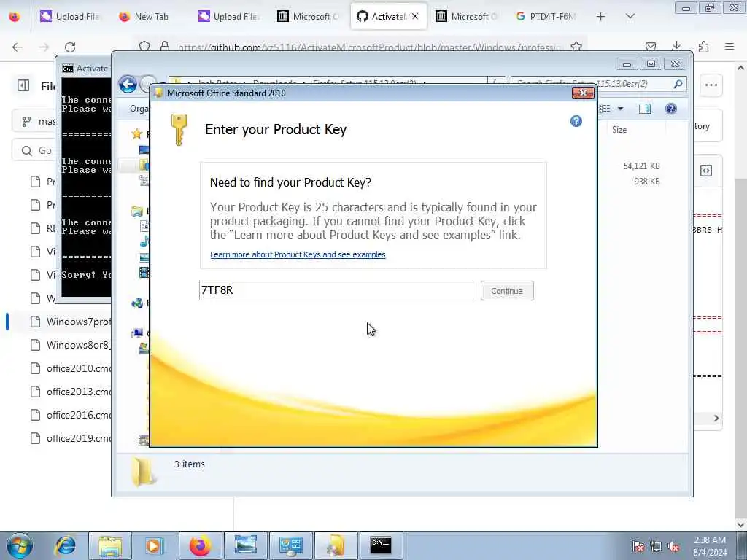747x560 pixels.
Task: Click Explorer help question mark icon
Action: pyautogui.click(x=671, y=109)
